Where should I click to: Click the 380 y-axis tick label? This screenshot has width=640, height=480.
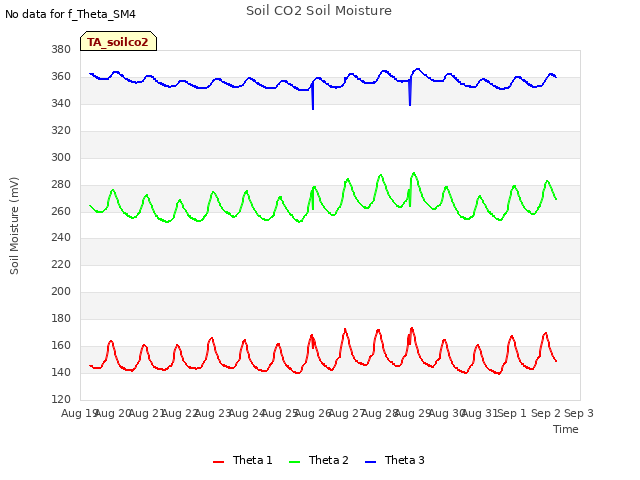(61, 49)
